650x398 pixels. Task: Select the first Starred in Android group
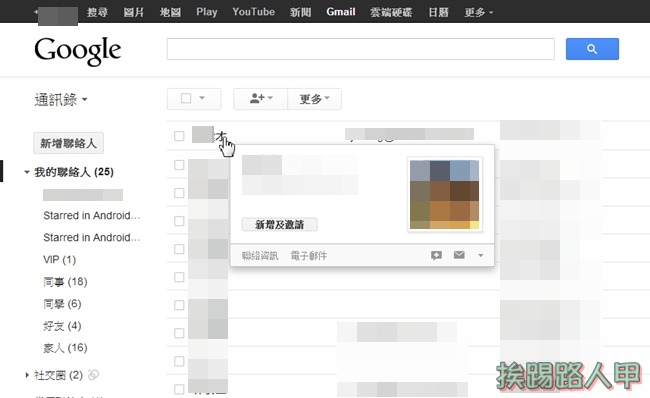[92, 216]
